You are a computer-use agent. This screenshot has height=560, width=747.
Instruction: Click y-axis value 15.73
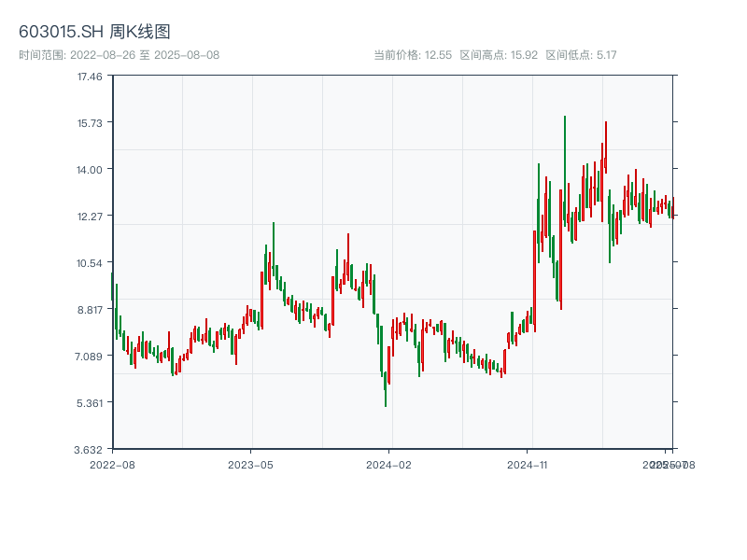pos(90,123)
